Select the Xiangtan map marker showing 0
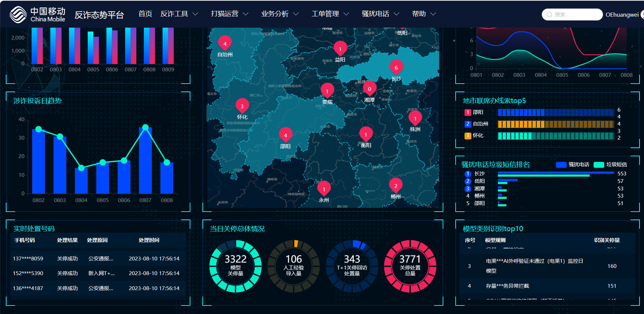The width and height of the screenshot is (644, 314). click(369, 89)
